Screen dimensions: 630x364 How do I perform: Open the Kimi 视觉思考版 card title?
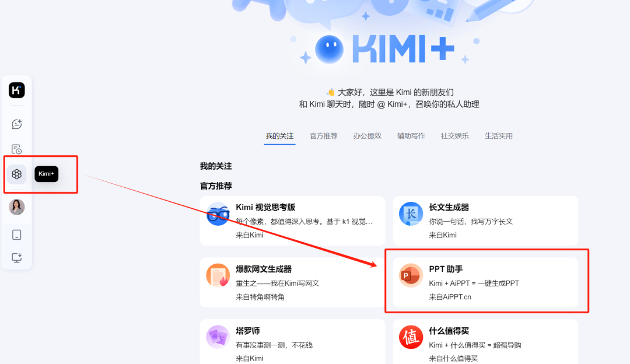pos(265,207)
